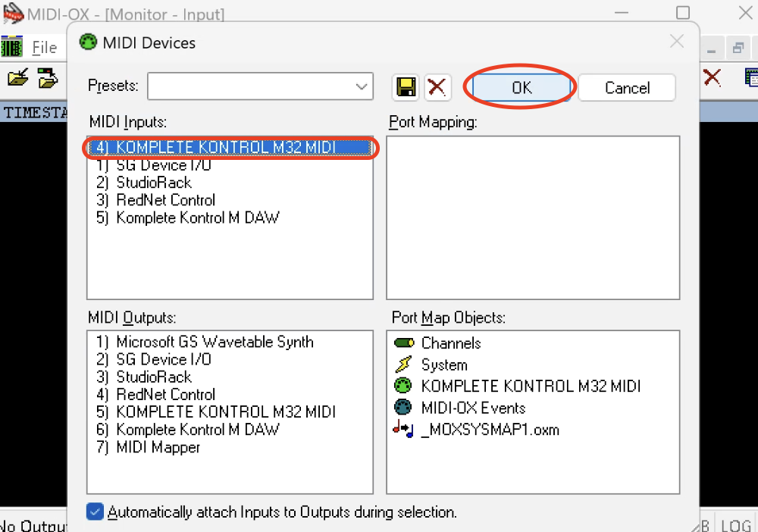The image size is (758, 532).
Task: Select StudioRack in MIDI Outputs
Action: [x=230, y=377]
